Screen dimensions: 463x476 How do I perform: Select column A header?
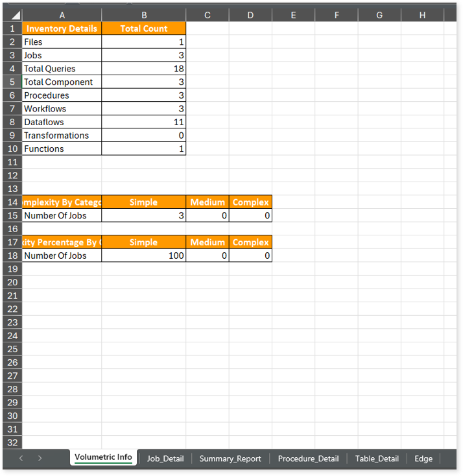click(x=62, y=15)
